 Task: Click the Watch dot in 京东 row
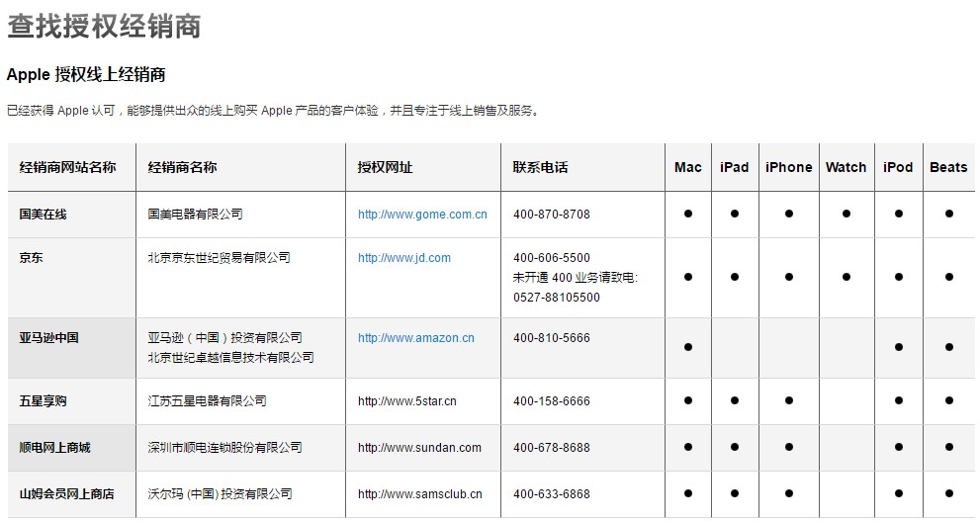tap(846, 277)
